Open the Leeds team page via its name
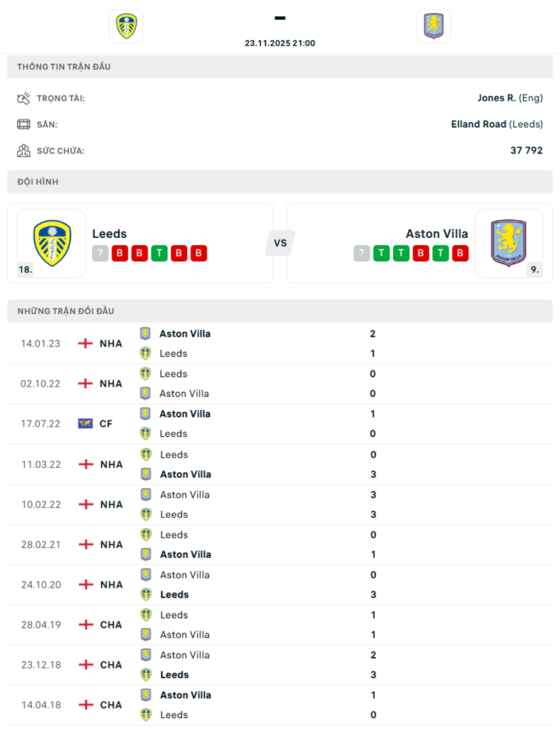 click(109, 233)
